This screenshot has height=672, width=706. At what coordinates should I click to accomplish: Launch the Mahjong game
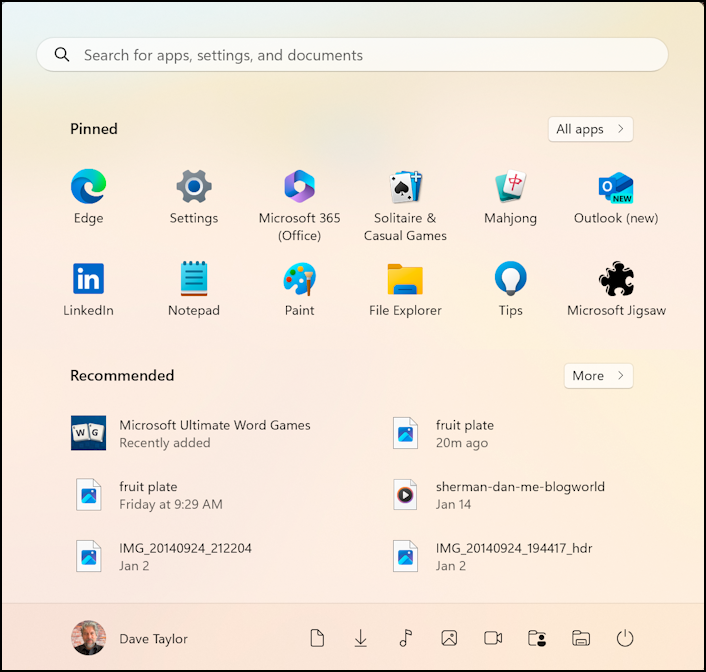(510, 196)
